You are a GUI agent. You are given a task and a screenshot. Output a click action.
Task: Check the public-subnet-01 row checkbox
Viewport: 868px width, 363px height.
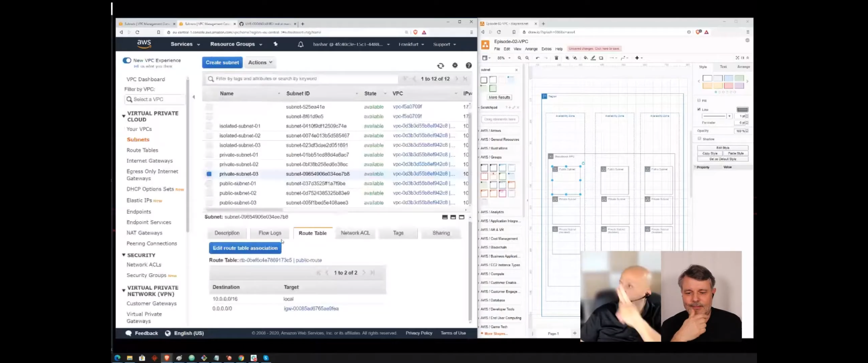point(209,184)
